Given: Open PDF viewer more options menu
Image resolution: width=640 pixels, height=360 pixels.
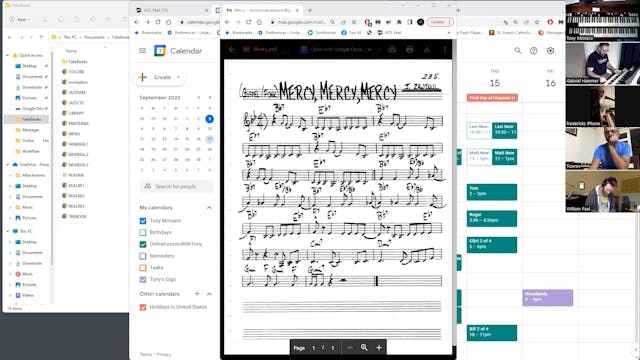Looking at the screenshot, I should click(444, 49).
